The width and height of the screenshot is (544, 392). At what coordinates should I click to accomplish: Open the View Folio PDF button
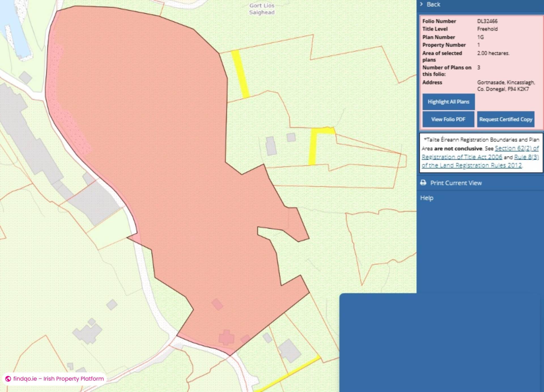click(448, 119)
